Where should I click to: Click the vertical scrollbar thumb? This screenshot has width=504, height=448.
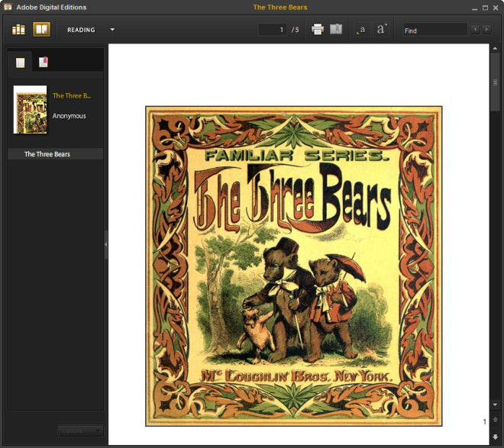pyautogui.click(x=495, y=82)
